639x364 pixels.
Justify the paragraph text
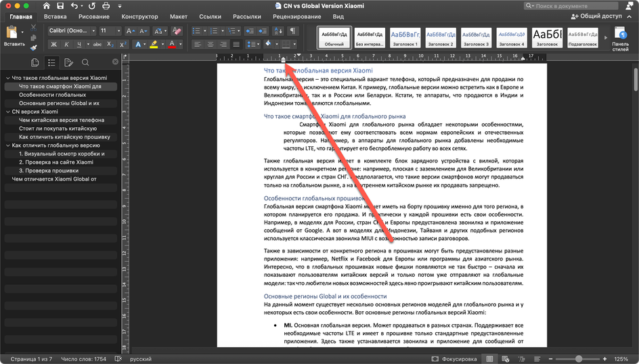click(x=236, y=45)
